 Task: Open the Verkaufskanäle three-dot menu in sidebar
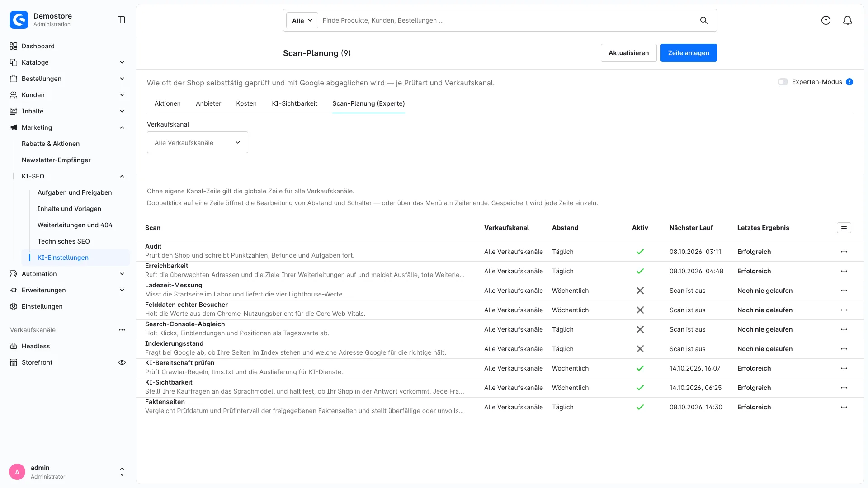click(122, 330)
